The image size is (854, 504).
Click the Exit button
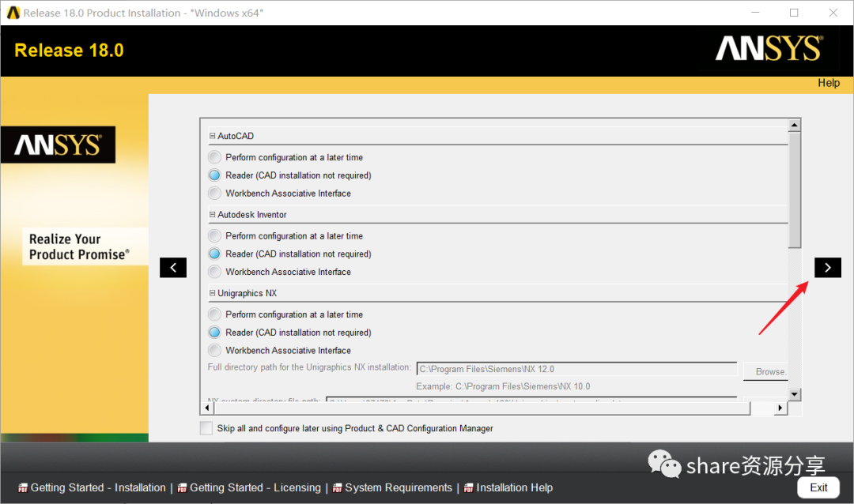click(818, 487)
